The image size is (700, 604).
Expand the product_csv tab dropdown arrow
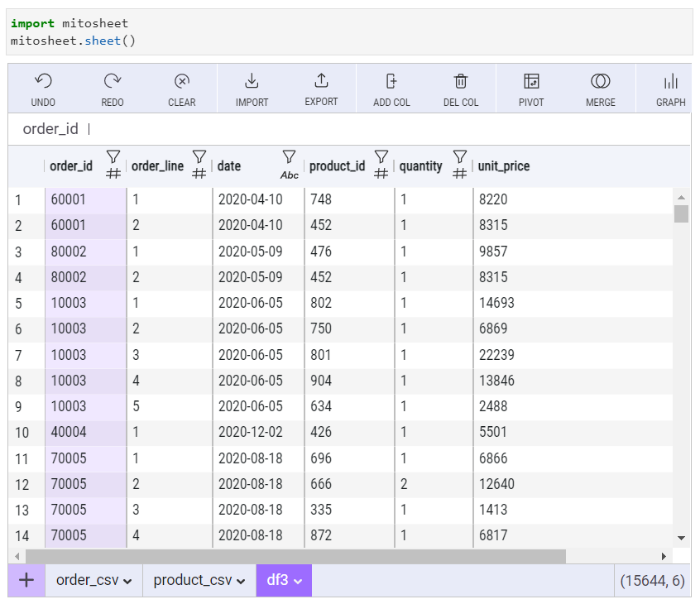(x=240, y=582)
